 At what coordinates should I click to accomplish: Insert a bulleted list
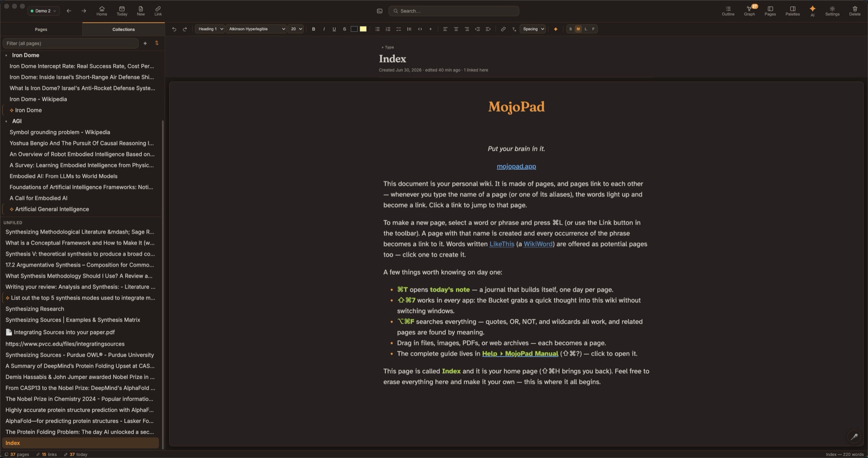[377, 29]
